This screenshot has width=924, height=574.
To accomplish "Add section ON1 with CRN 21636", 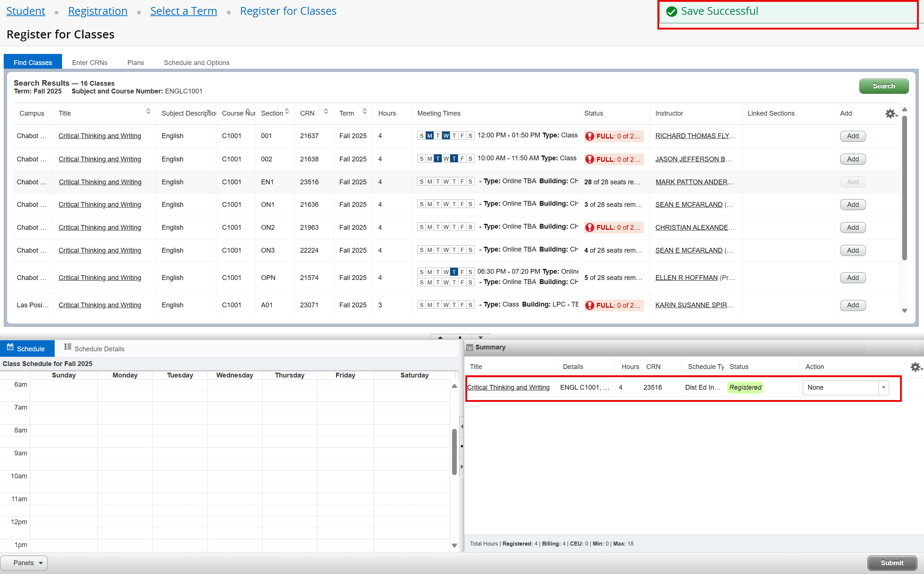I will 852,205.
